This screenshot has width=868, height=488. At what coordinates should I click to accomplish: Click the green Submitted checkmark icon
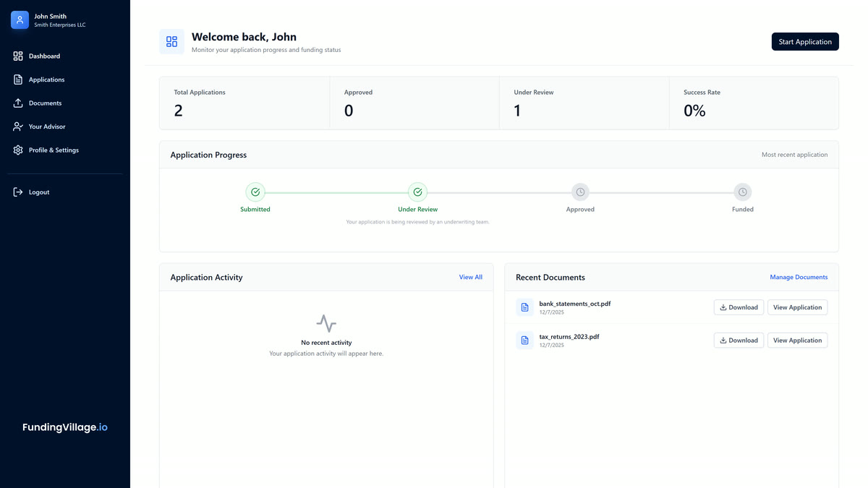click(255, 192)
